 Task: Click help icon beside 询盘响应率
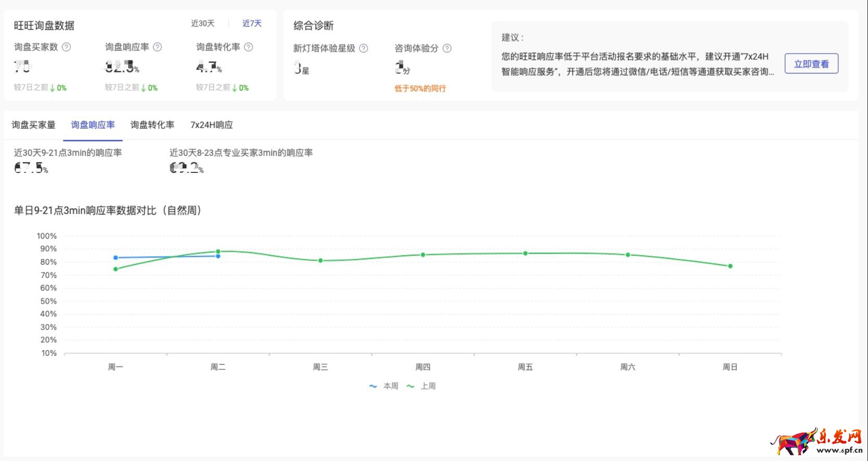(x=157, y=47)
